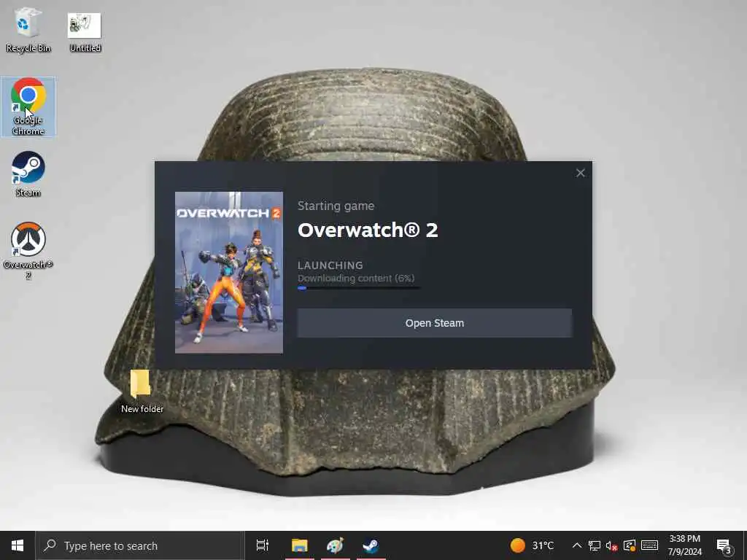The height and width of the screenshot is (560, 747).
Task: Open the Windows Start menu
Action: tap(18, 545)
